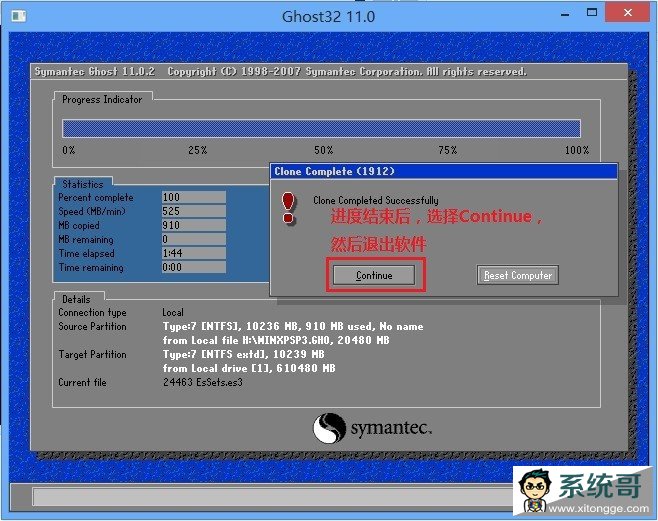Minimize the Ghost32 11.0 window
Screen dimensions: 658x521
point(565,14)
